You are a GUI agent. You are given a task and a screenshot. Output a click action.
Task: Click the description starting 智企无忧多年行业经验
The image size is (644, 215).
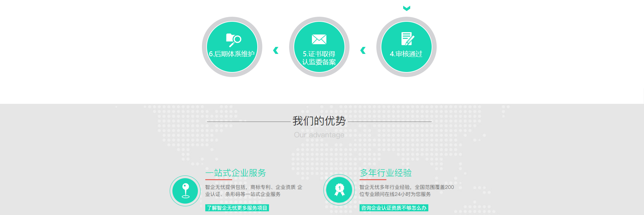(x=407, y=191)
